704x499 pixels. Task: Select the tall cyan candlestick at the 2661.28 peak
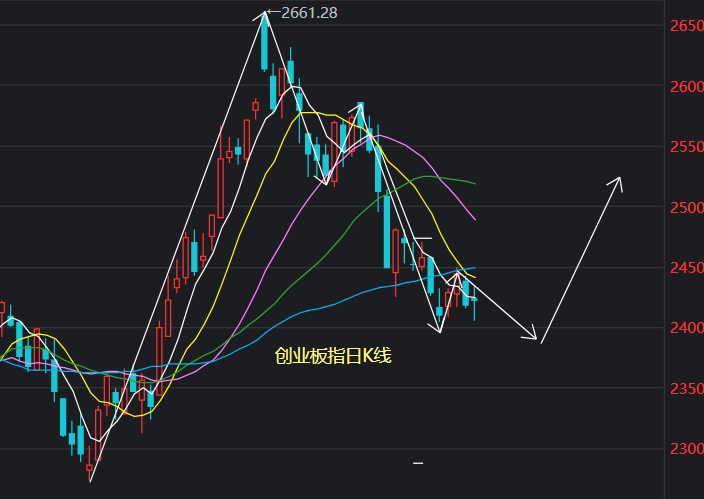point(264,43)
